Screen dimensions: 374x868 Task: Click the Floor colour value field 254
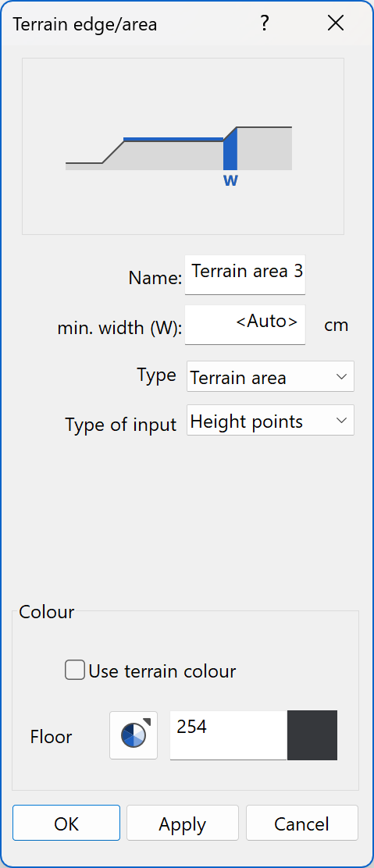(x=228, y=735)
